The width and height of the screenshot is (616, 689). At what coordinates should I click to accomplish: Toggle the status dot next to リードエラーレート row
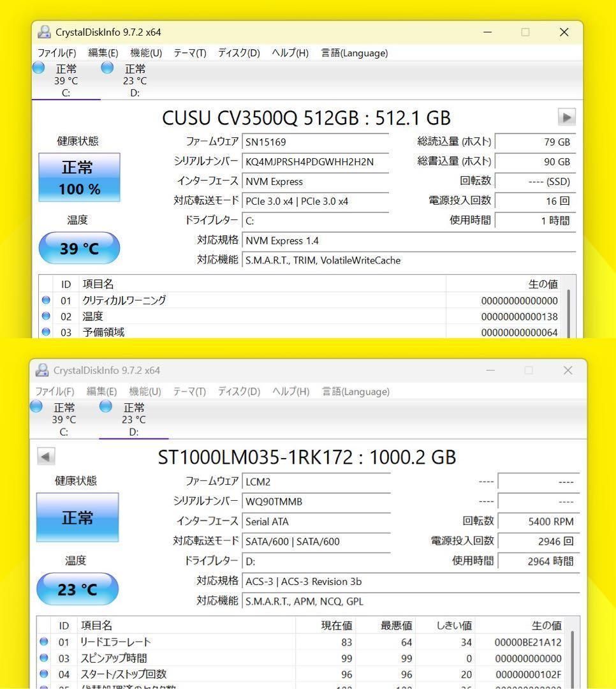click(x=45, y=642)
